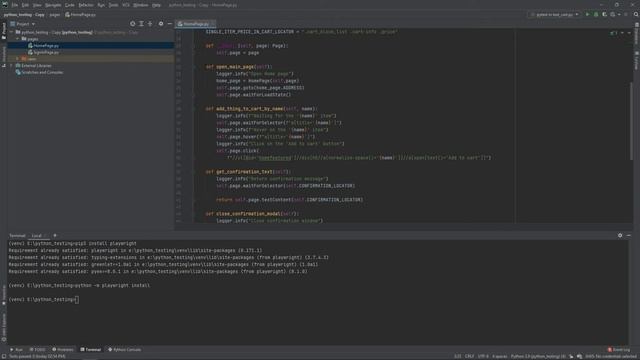Image resolution: width=640 pixels, height=360 pixels.
Task: Open the Navigate menu
Action: pyautogui.click(x=53, y=5)
